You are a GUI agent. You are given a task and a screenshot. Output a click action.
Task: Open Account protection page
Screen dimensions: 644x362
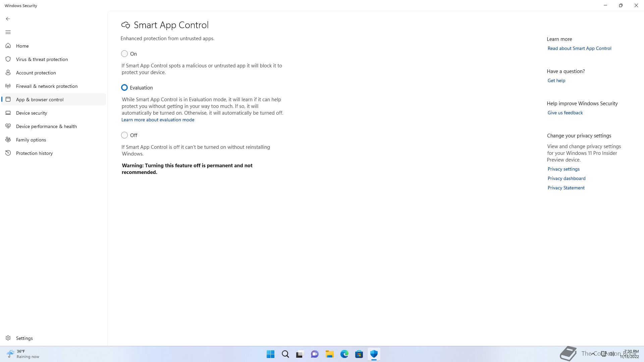54,72
